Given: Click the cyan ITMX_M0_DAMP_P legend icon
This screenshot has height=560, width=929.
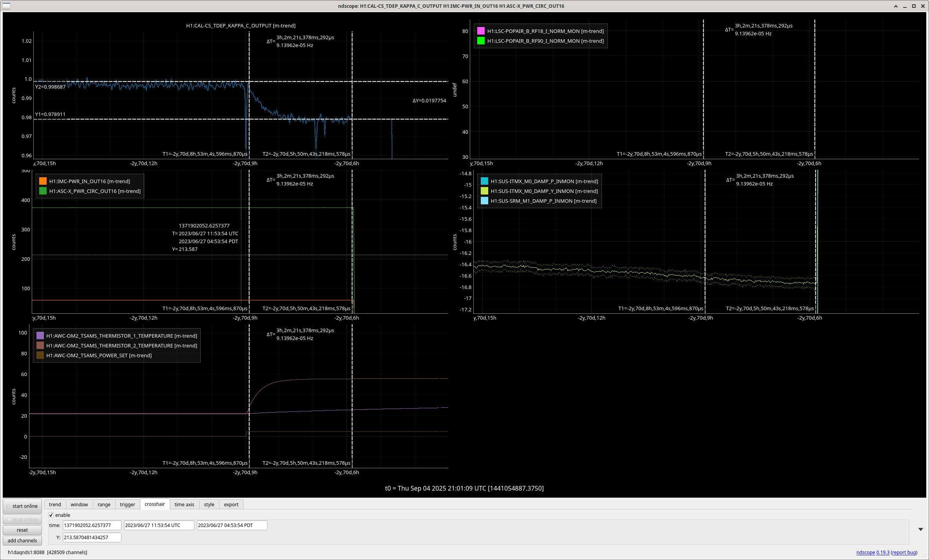Looking at the screenshot, I should 484,181.
